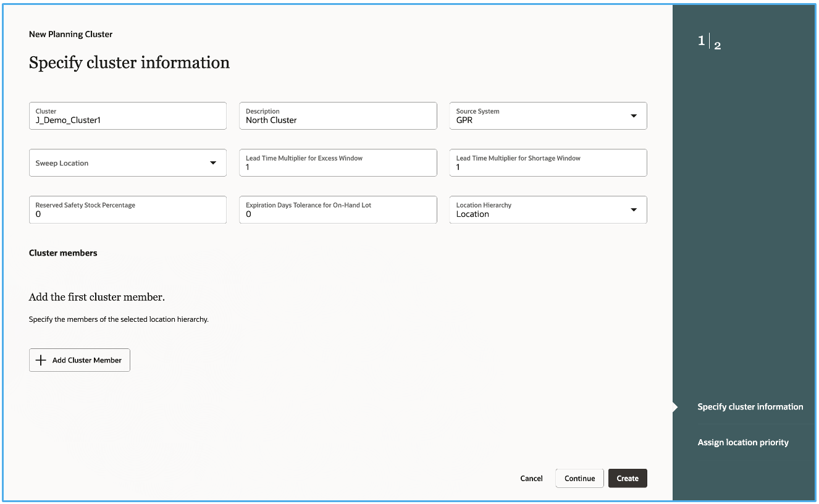Screen dimensions: 819x504
Task: Click the plus icon on Add Cluster Member
Action: pyautogui.click(x=41, y=359)
